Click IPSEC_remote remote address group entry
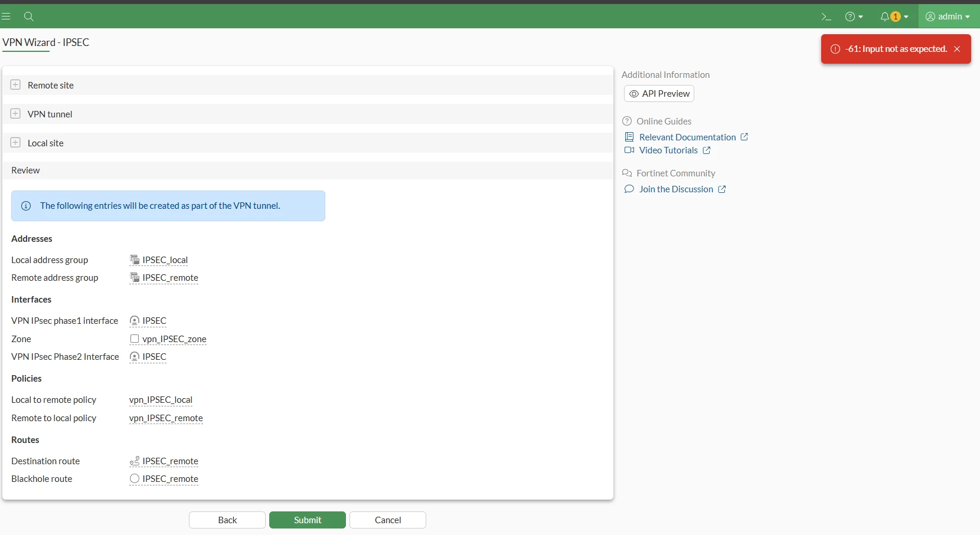The height and width of the screenshot is (535, 980). coord(170,278)
